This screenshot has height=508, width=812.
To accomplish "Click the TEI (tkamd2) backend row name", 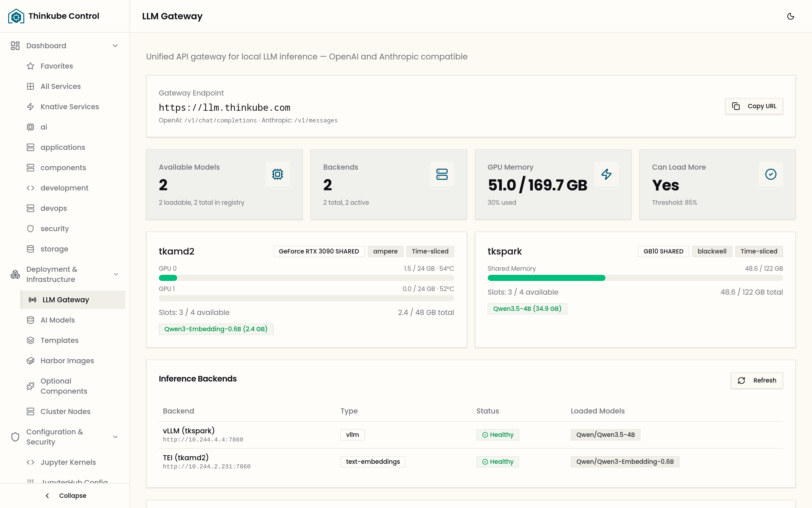I will point(185,457).
